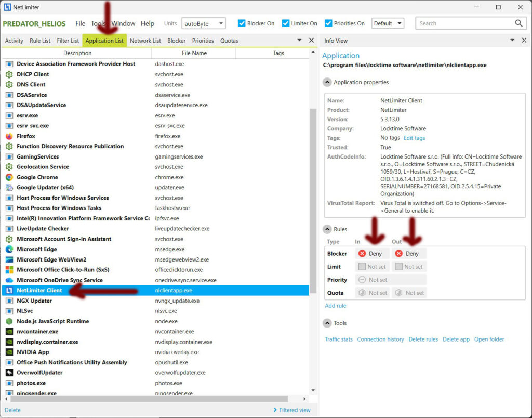Switch to the Filter List tab
This screenshot has height=418, width=532.
pyautogui.click(x=68, y=41)
